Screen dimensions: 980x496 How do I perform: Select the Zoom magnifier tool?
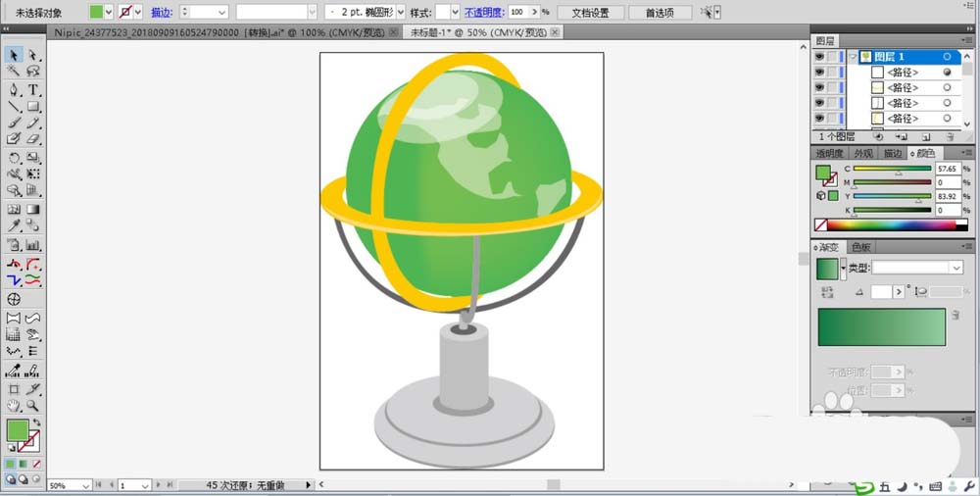pos(32,406)
